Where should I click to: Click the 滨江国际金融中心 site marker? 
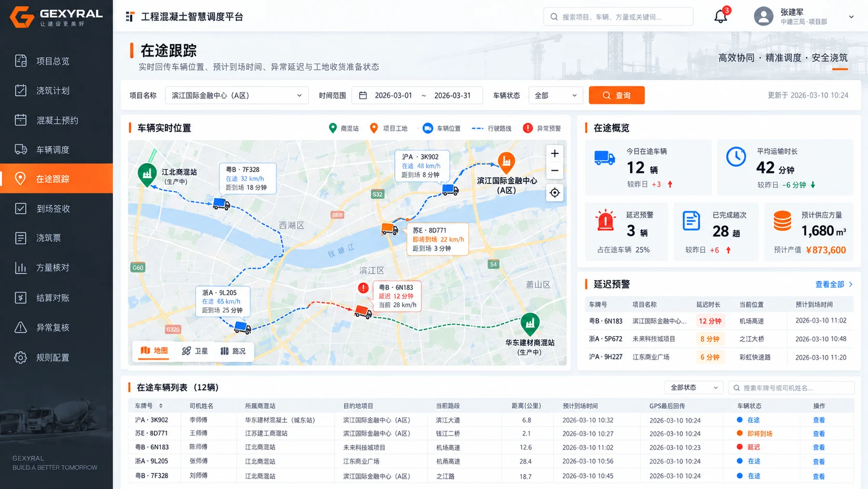[x=506, y=163]
